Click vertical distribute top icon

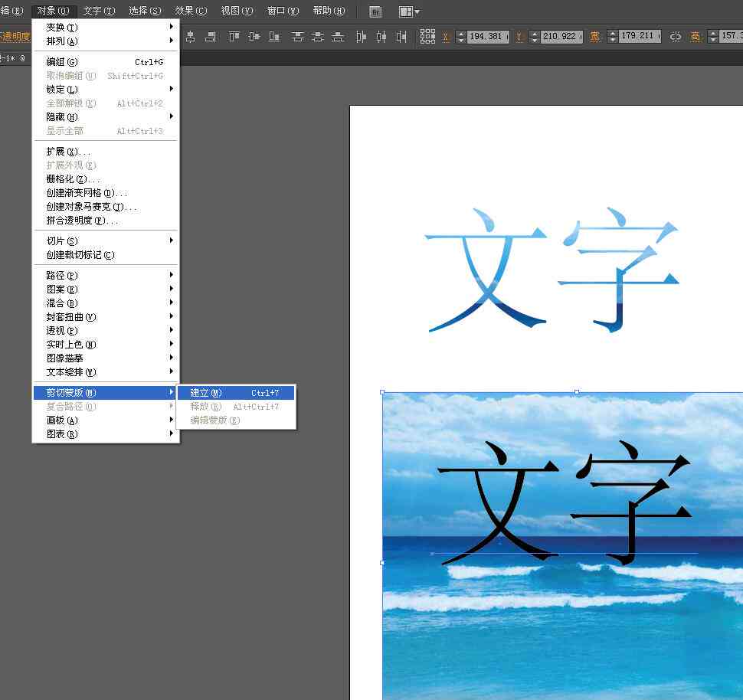click(297, 37)
